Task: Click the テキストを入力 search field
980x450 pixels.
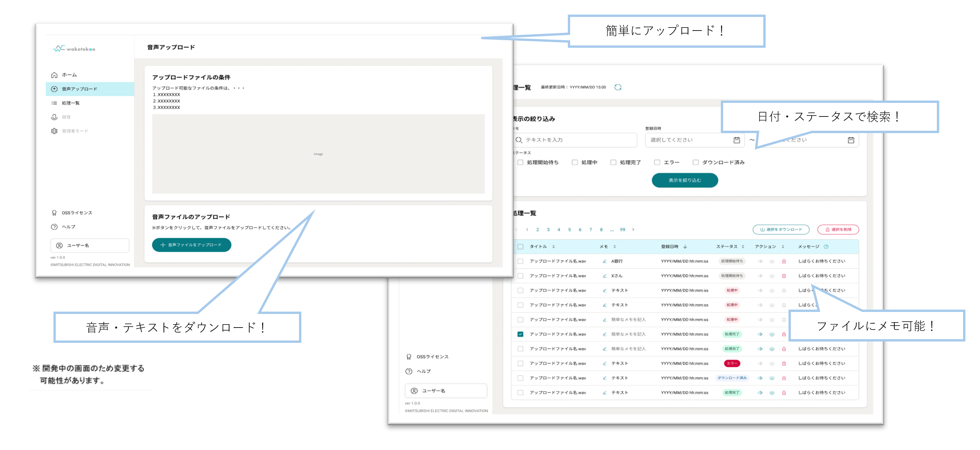Action: pyautogui.click(x=574, y=140)
